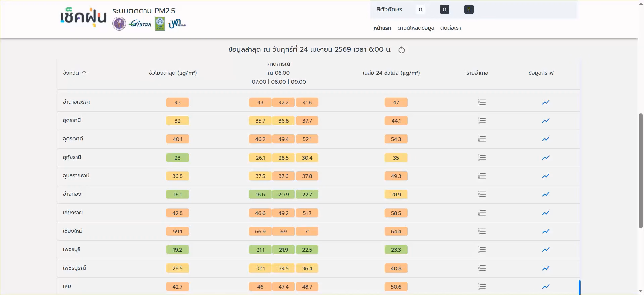
Task: Go to หน้าแรก menu item
Action: coord(382,28)
